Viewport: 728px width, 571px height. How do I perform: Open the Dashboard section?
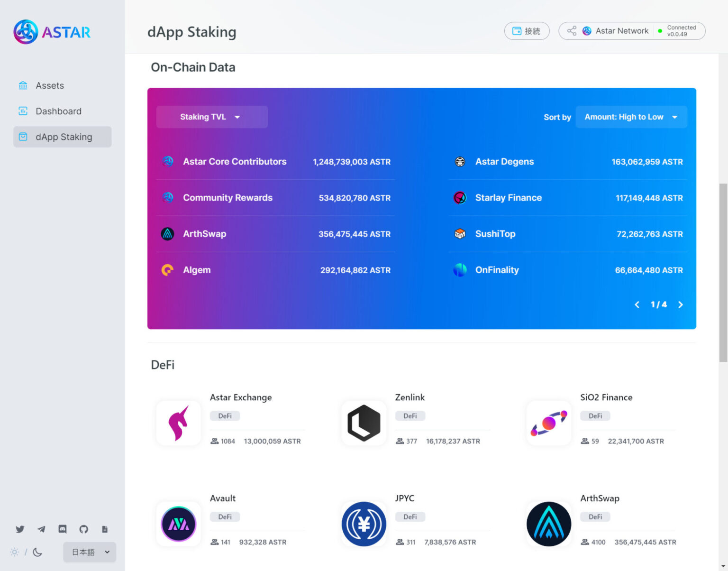[x=58, y=111]
